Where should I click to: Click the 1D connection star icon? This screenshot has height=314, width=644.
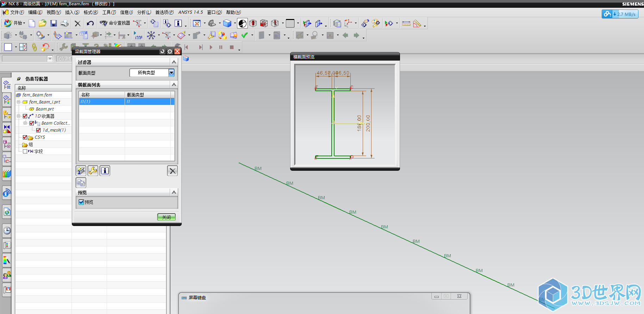pos(151,35)
